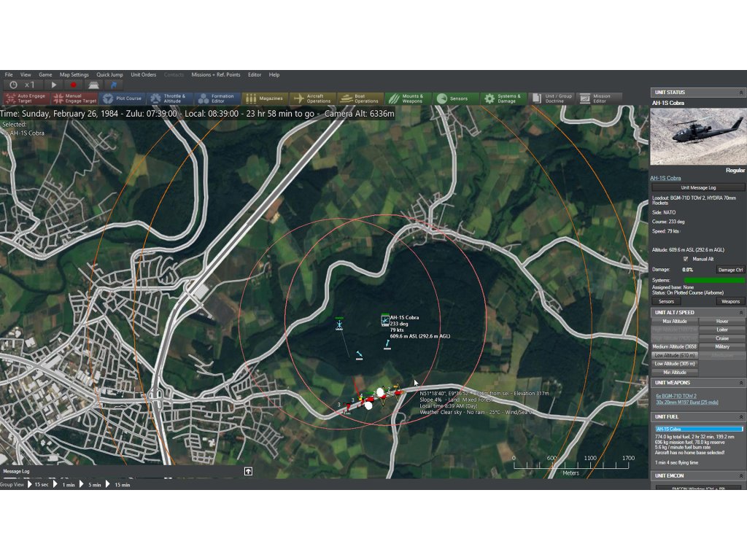Open the Unit Orders menu
This screenshot has width=747, height=560.
[144, 75]
